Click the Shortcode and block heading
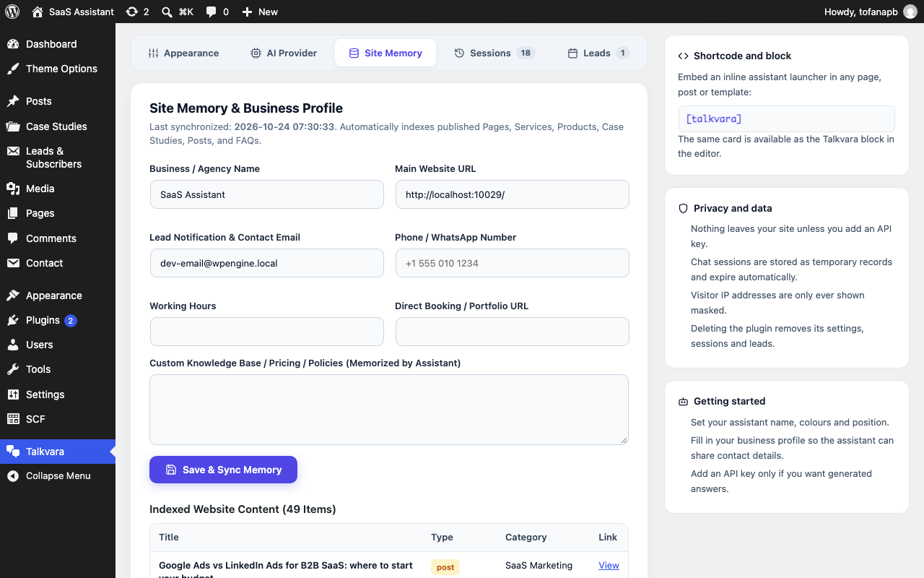Viewport: 924px width, 578px height. point(742,56)
